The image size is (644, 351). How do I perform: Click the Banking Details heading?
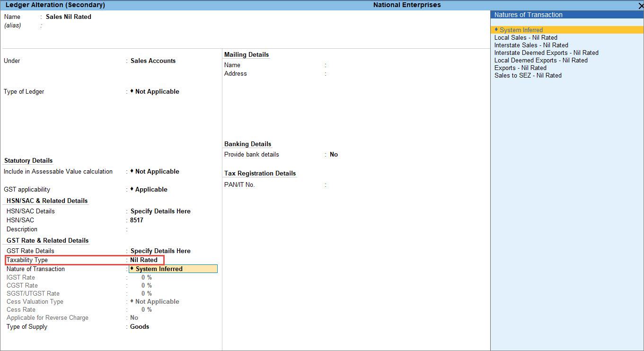click(248, 144)
